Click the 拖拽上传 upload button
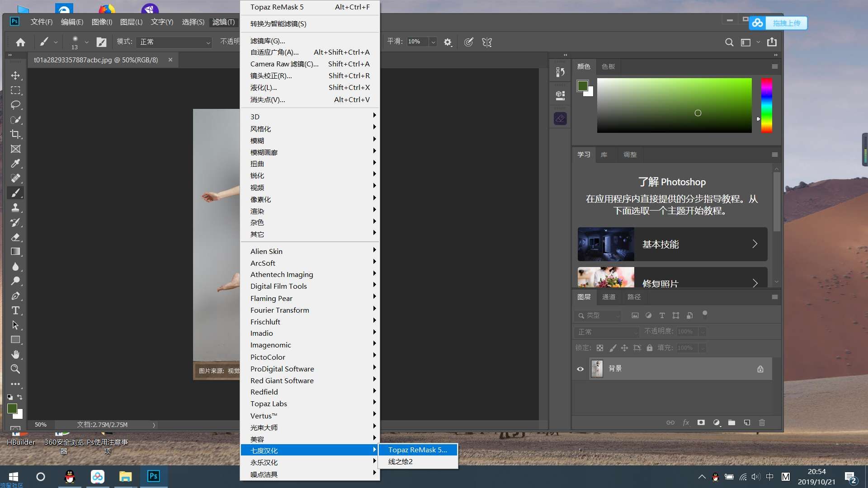Screen dimensions: 868x488 (x=778, y=23)
